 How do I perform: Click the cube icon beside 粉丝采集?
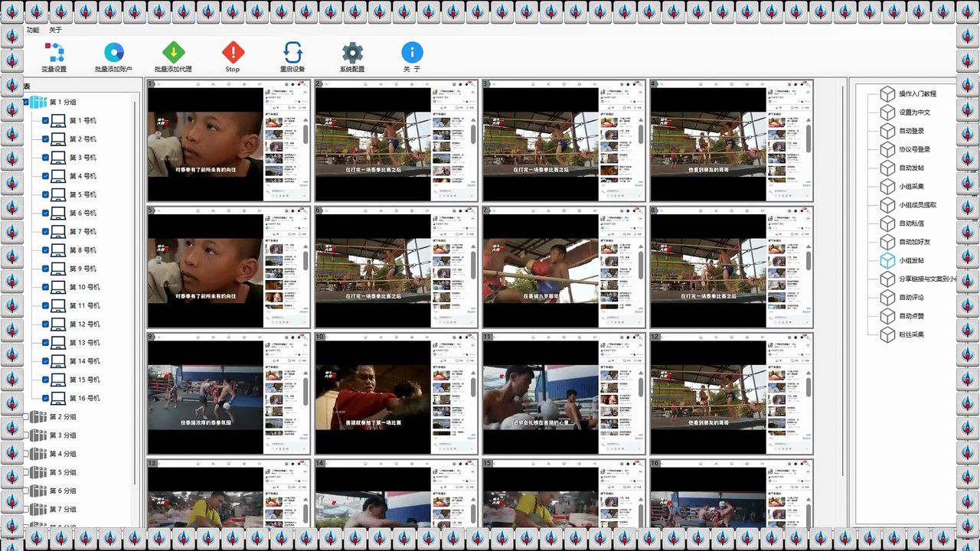click(887, 334)
